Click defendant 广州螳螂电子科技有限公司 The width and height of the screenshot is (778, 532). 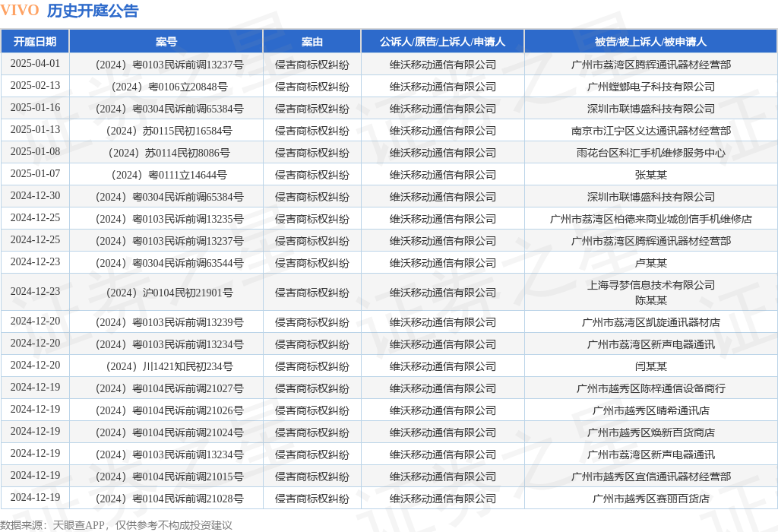[x=650, y=87]
